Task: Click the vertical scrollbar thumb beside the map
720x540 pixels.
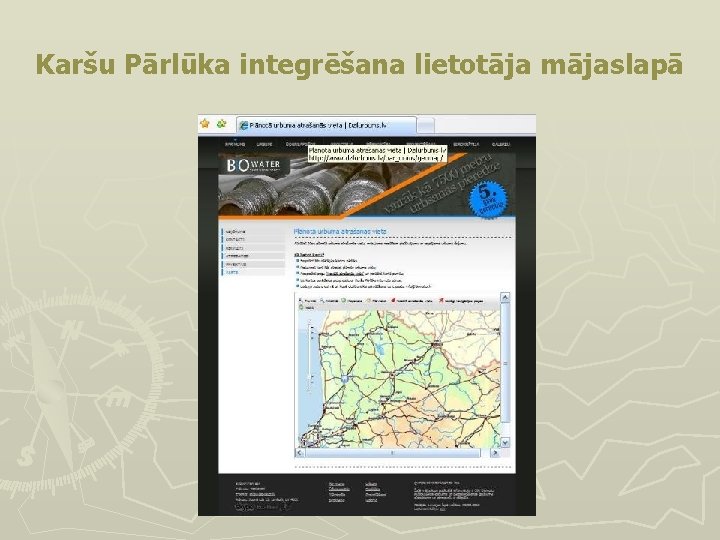Action: (505, 363)
